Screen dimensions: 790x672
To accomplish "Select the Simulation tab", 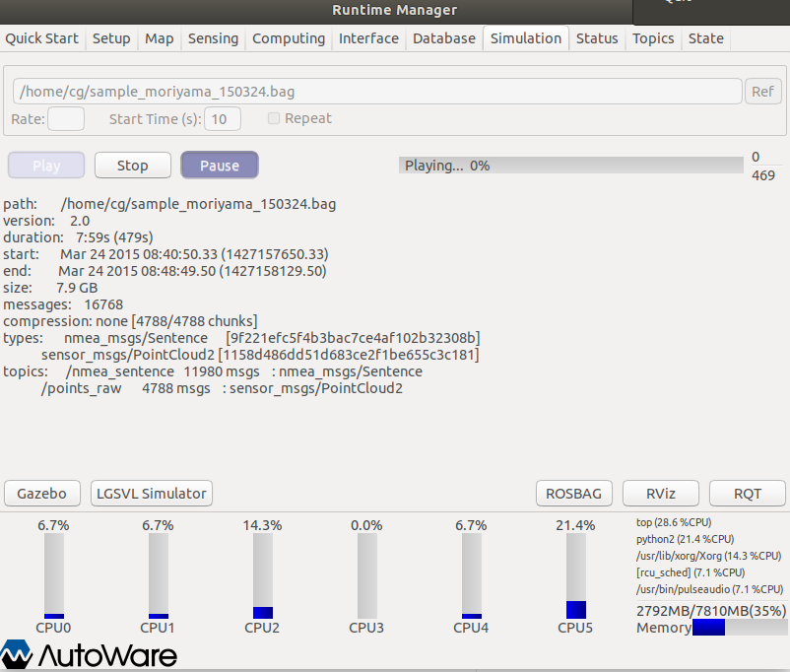I will click(x=526, y=38).
